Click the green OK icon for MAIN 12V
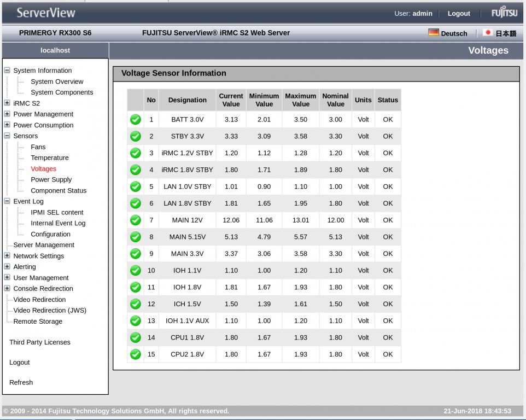 point(136,220)
